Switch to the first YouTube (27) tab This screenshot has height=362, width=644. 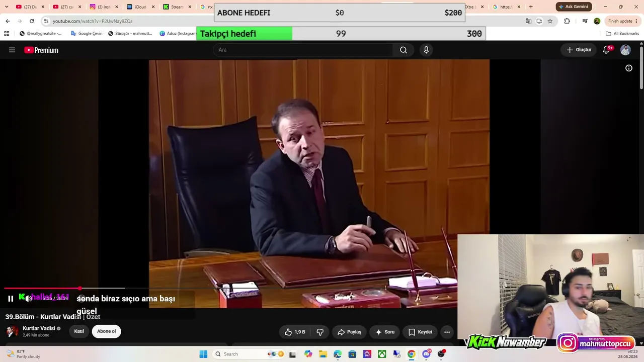[x=29, y=7]
